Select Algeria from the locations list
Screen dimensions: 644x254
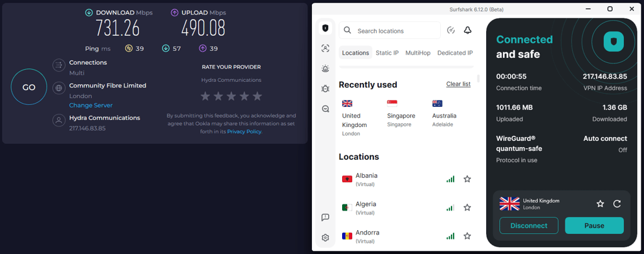406,207
